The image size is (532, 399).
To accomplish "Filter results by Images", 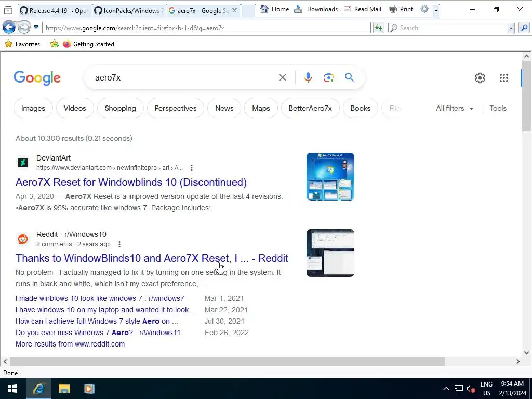I will coord(33,108).
